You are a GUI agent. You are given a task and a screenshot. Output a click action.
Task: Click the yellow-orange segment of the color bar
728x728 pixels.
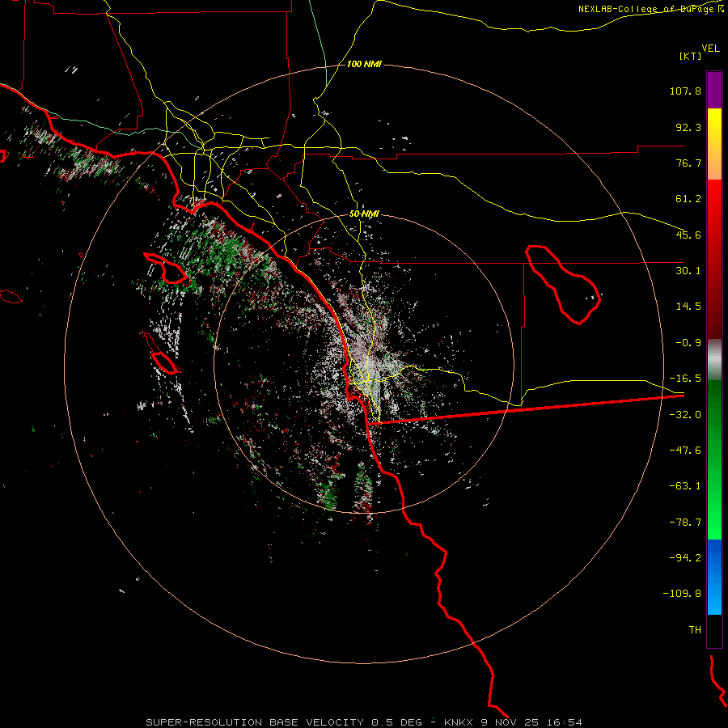coord(714,144)
